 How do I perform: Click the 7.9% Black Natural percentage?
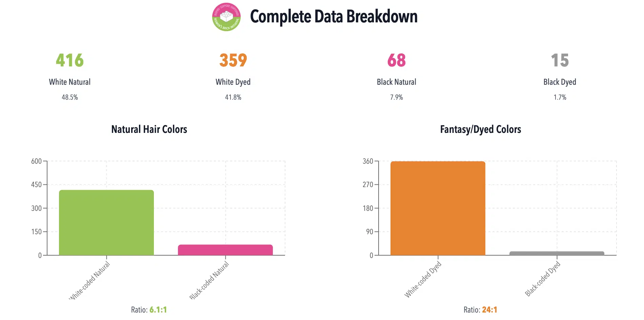(x=396, y=97)
